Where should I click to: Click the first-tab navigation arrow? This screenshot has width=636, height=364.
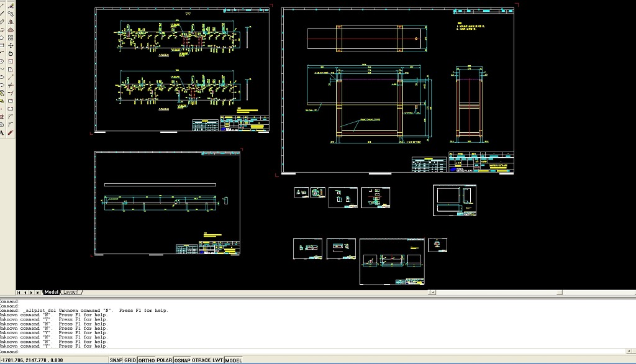[19, 292]
